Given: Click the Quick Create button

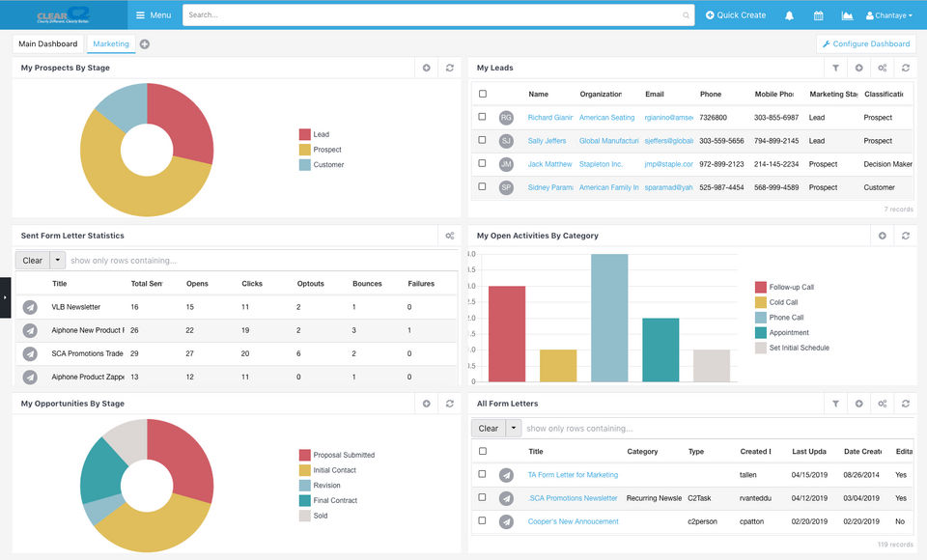Looking at the screenshot, I should click(x=736, y=15).
